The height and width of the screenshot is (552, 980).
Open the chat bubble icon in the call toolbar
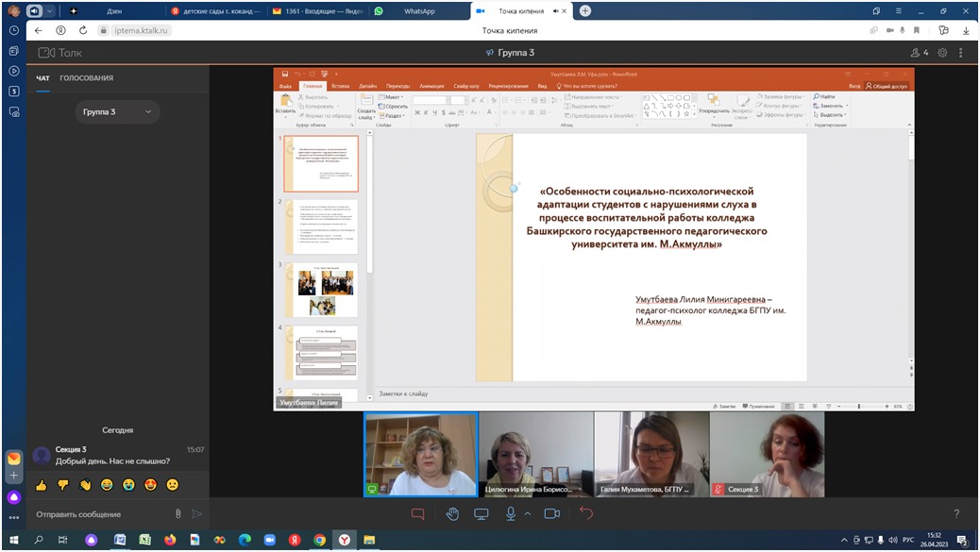(418, 513)
